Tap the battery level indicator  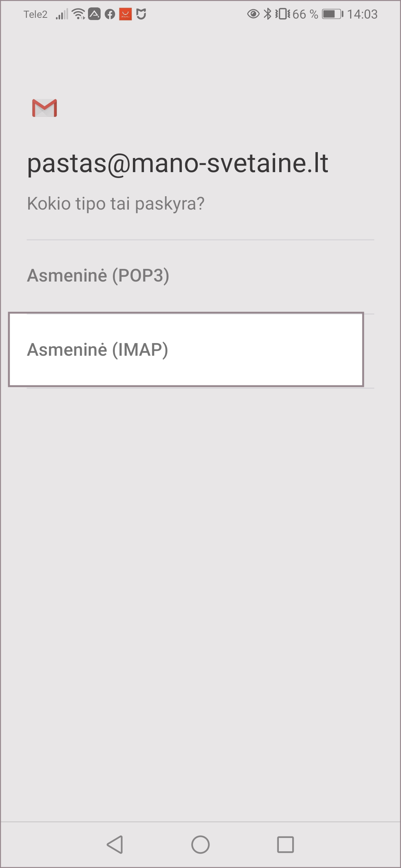point(332,14)
